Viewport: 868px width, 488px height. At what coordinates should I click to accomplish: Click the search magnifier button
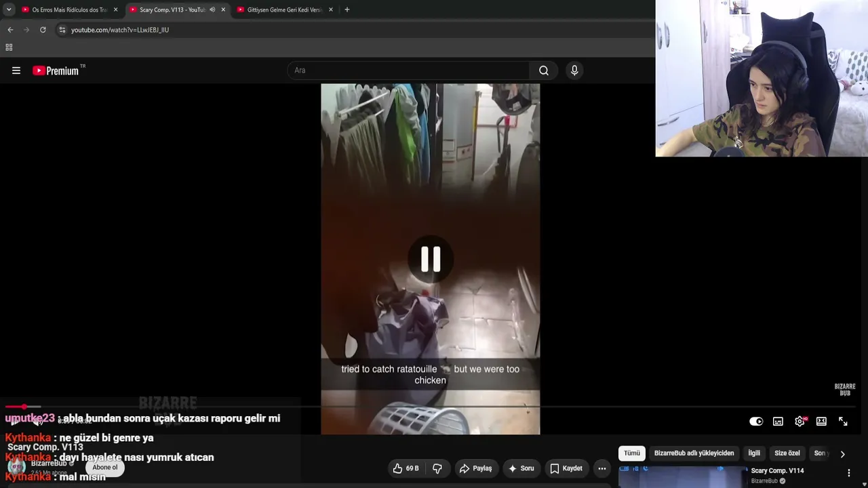pos(544,70)
